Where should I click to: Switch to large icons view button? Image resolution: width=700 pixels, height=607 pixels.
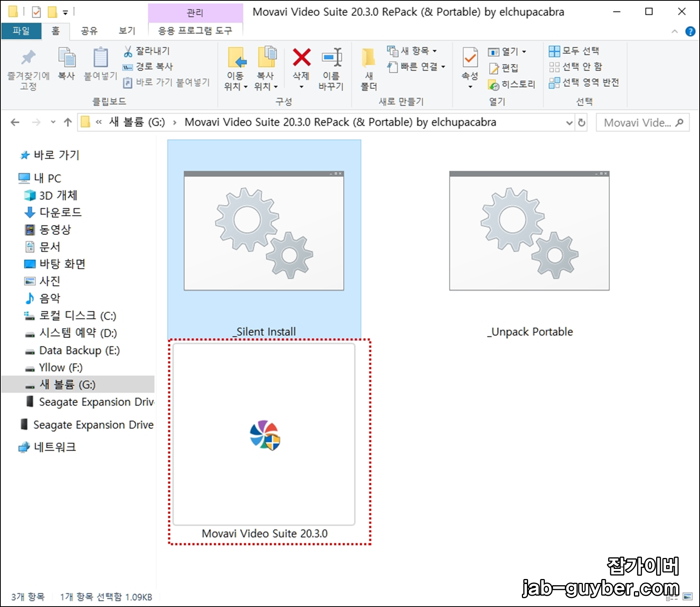click(688, 597)
